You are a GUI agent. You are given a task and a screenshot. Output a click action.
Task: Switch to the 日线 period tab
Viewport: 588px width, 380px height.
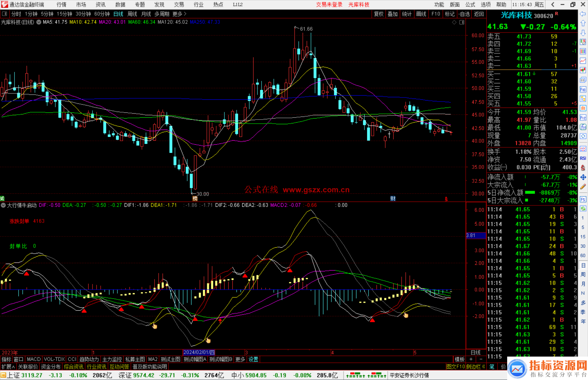pyautogui.click(x=118, y=14)
